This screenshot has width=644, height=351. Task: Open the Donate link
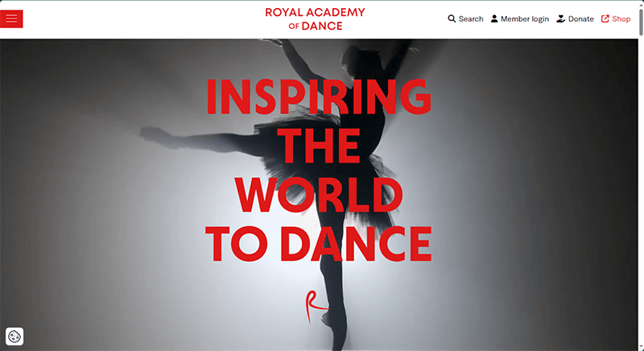click(580, 19)
